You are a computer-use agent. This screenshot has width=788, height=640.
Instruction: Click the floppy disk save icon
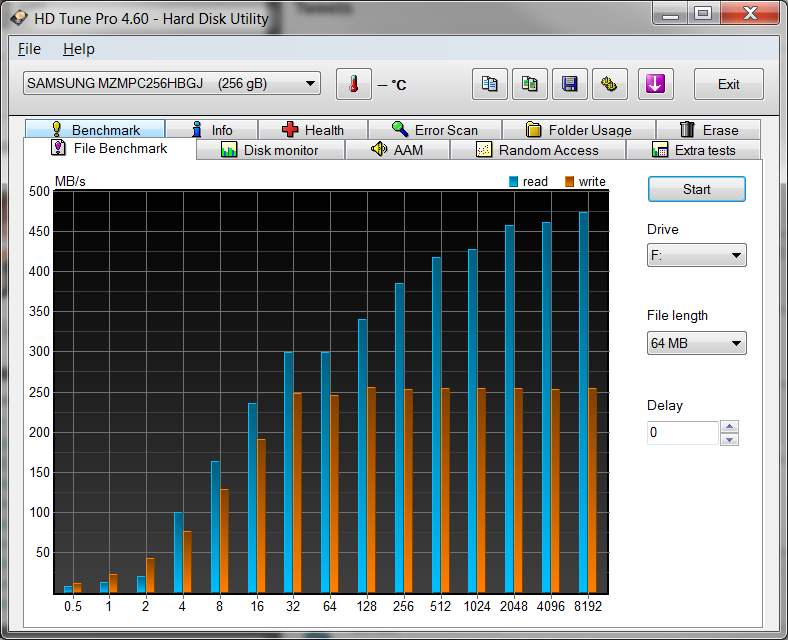coord(569,84)
